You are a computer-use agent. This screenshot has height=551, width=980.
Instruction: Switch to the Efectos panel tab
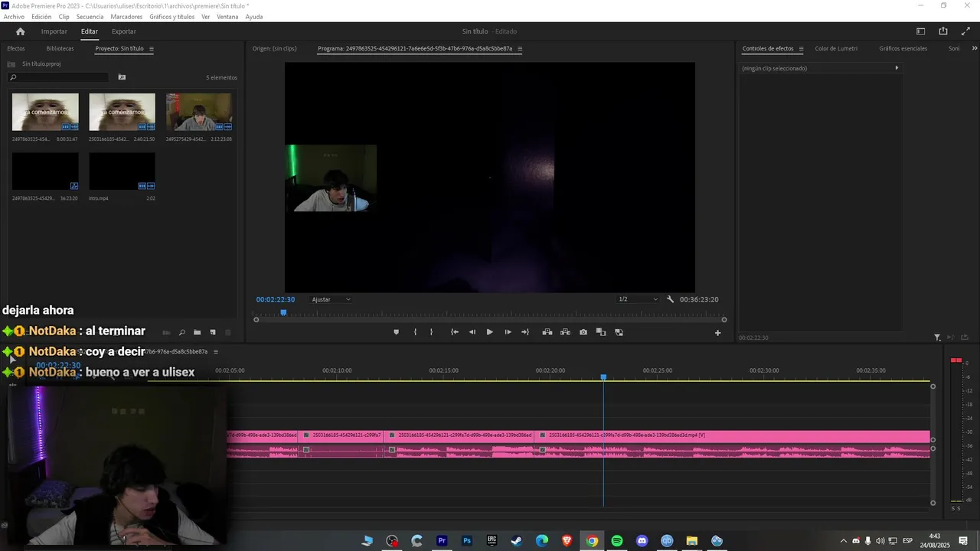16,49
